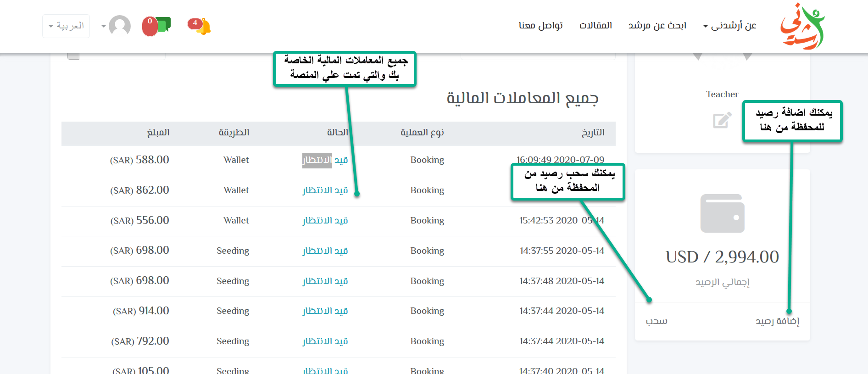Screen dimensions: 868x374
Task: Click the gray wallet icon
Action: point(722,213)
